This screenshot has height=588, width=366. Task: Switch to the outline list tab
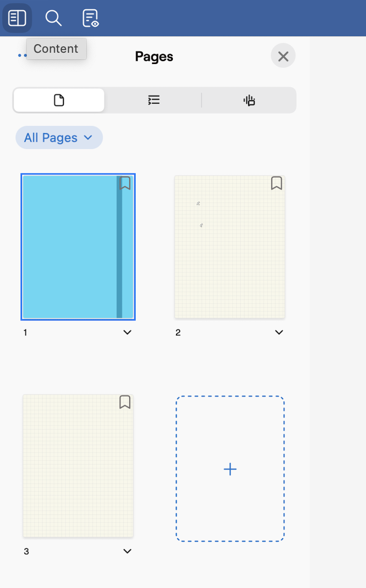[x=154, y=100]
